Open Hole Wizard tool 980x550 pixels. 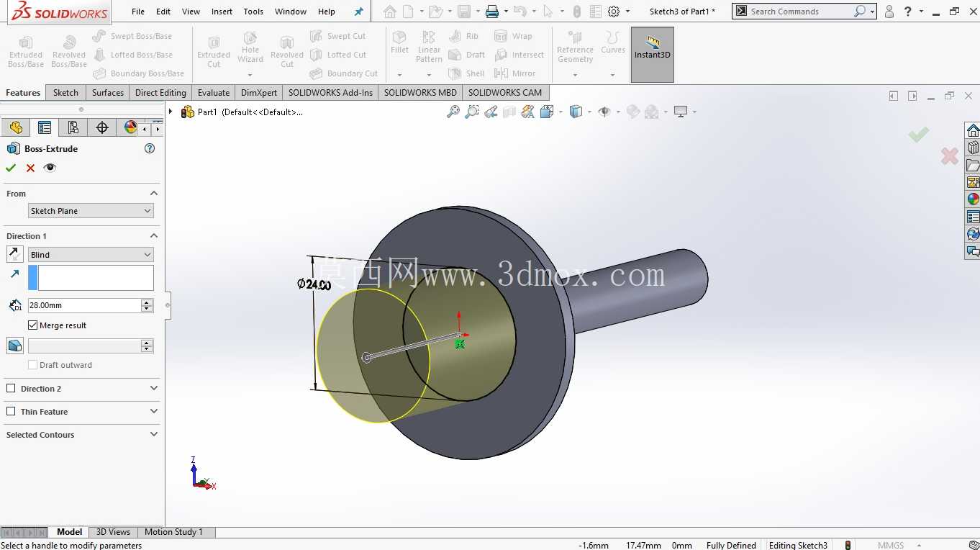250,48
